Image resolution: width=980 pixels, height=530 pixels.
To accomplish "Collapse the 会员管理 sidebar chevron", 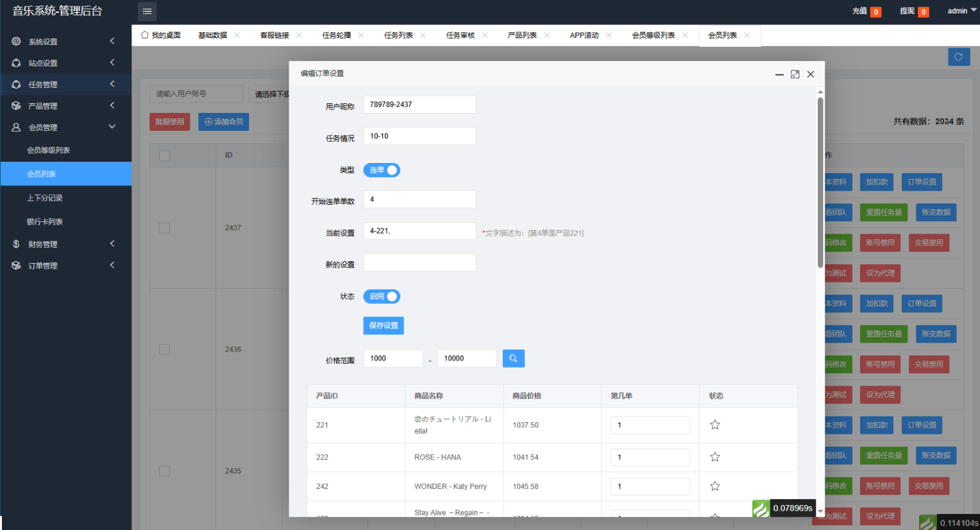I will tap(112, 126).
